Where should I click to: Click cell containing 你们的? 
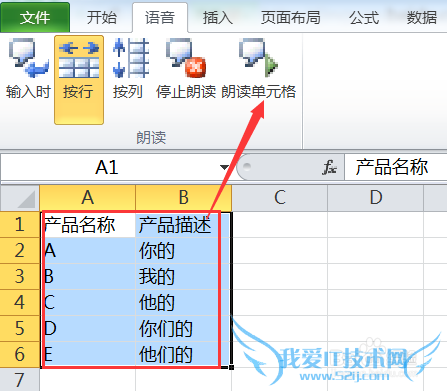pyautogui.click(x=184, y=328)
